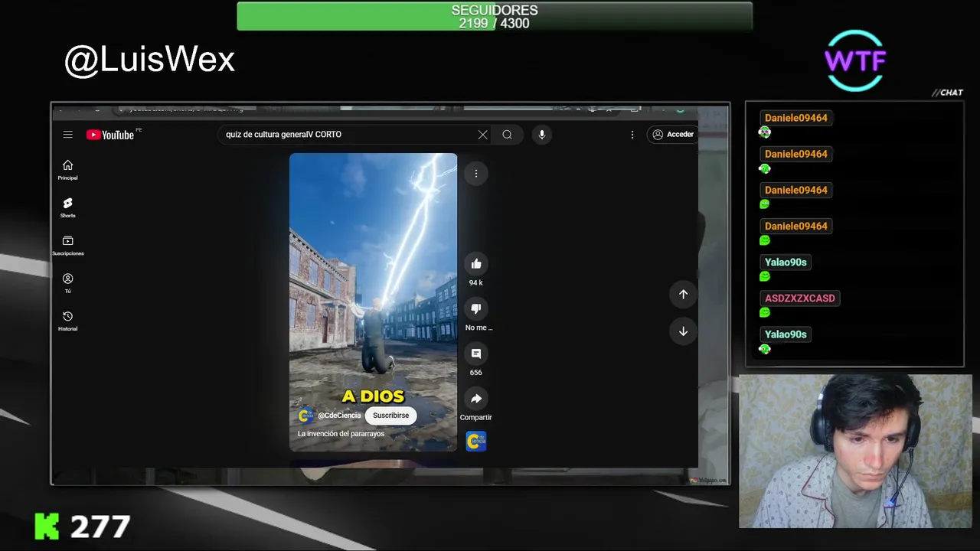Select the ASDZXZXCASD chat username
Screen dimensions: 980x551
[800, 298]
